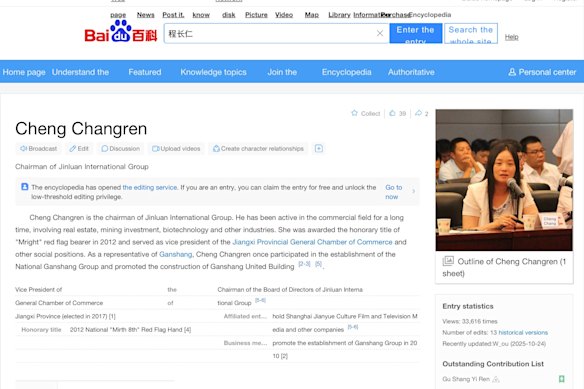Open the Authoritative navigation item
This screenshot has height=389, width=584.
pyautogui.click(x=411, y=72)
